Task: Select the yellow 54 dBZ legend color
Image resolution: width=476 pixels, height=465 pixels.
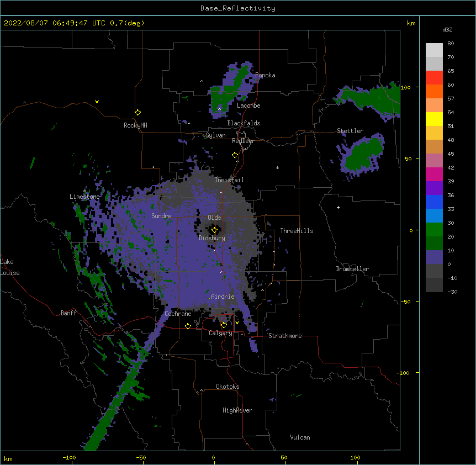Action: [434, 119]
